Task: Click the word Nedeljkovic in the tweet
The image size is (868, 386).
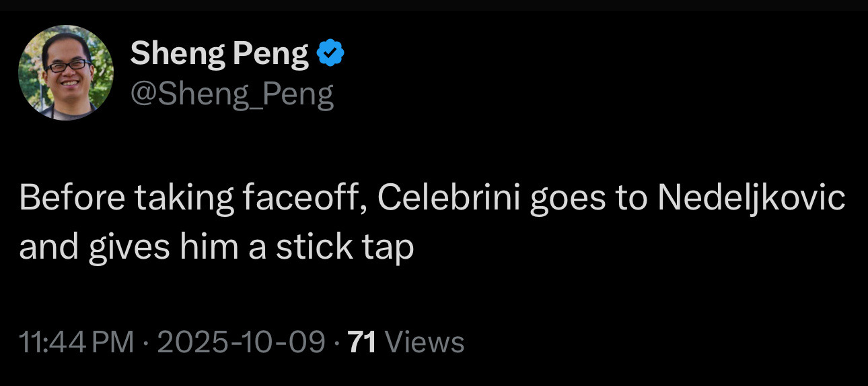Action: (x=751, y=199)
